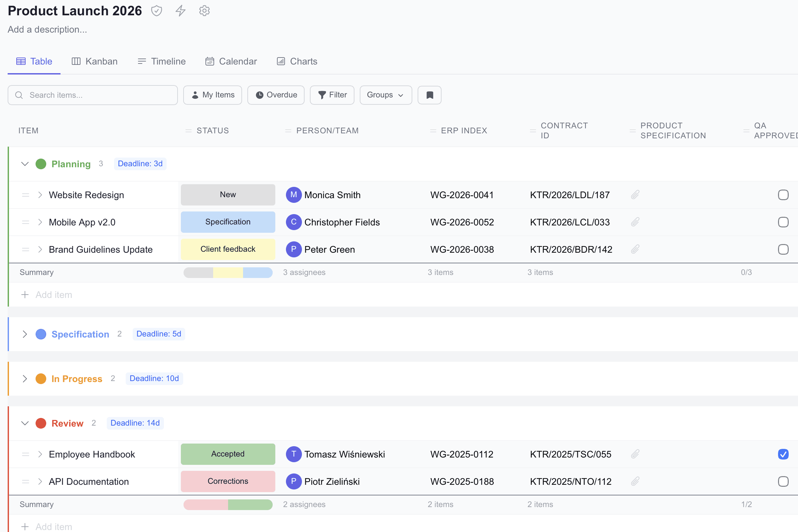798x532 pixels.
Task: Click the Overdue filter button
Action: tap(276, 95)
